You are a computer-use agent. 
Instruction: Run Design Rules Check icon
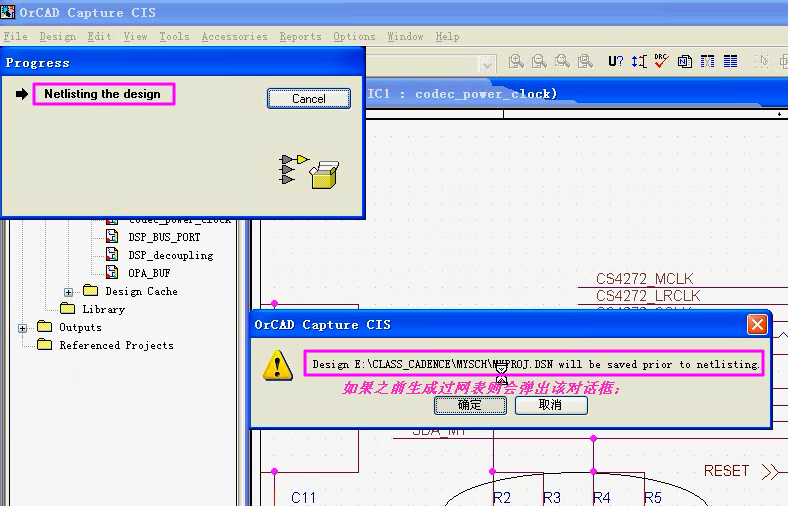point(661,61)
